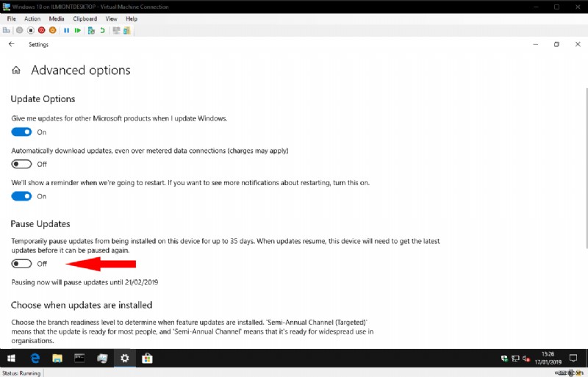This screenshot has width=588, height=377.
Task: Click 'Choose when updates are installed' heading
Action: click(82, 305)
